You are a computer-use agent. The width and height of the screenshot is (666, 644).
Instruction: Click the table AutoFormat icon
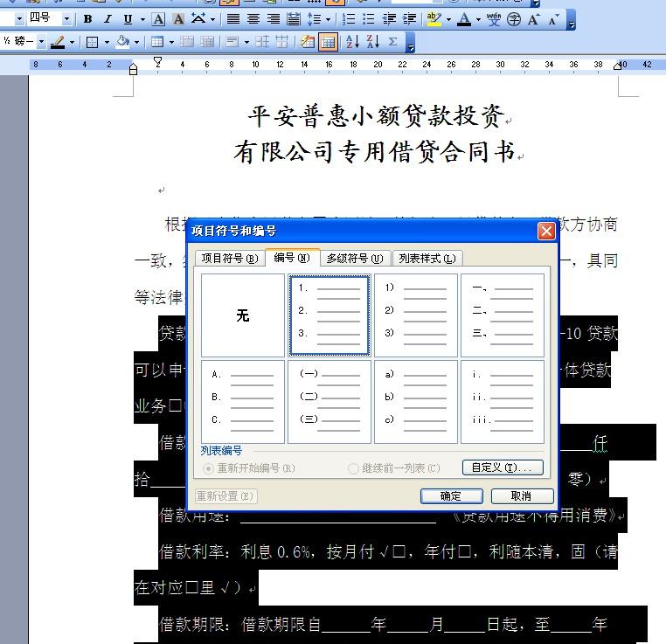tap(308, 42)
